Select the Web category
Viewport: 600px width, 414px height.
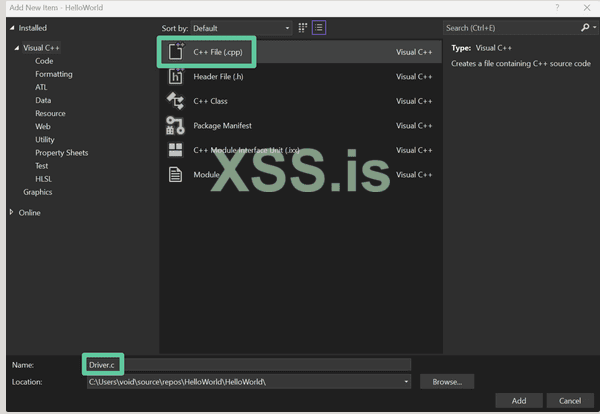click(x=42, y=126)
